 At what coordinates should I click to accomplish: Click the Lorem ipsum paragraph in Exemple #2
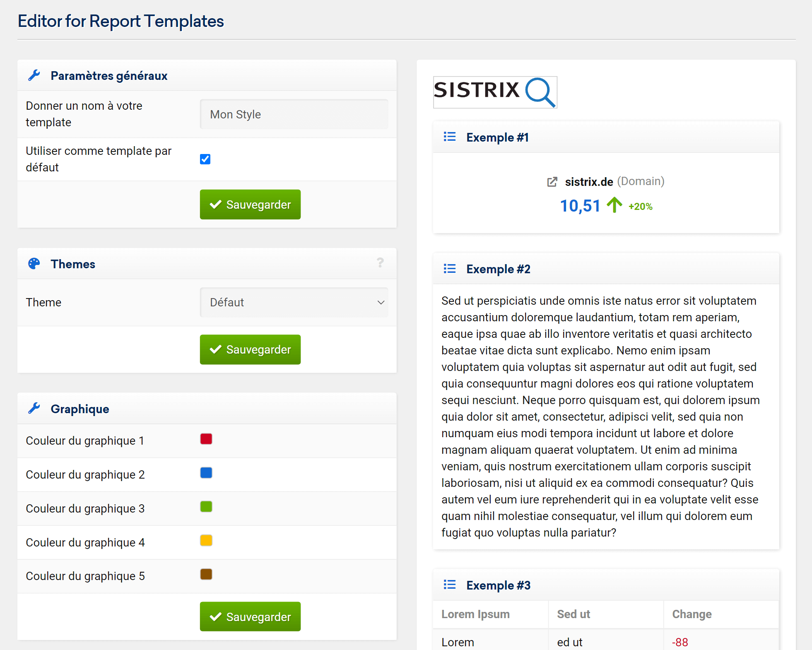600,416
